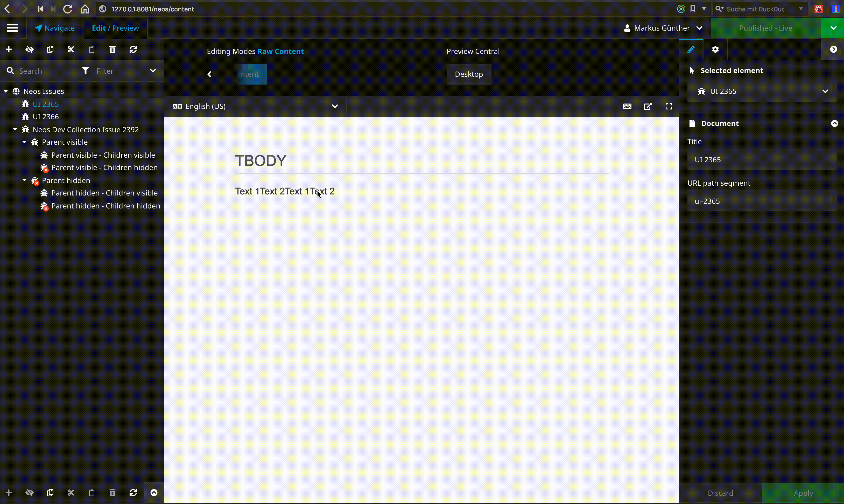844x504 pixels.
Task: Open the inspector pencil tab
Action: [x=691, y=50]
